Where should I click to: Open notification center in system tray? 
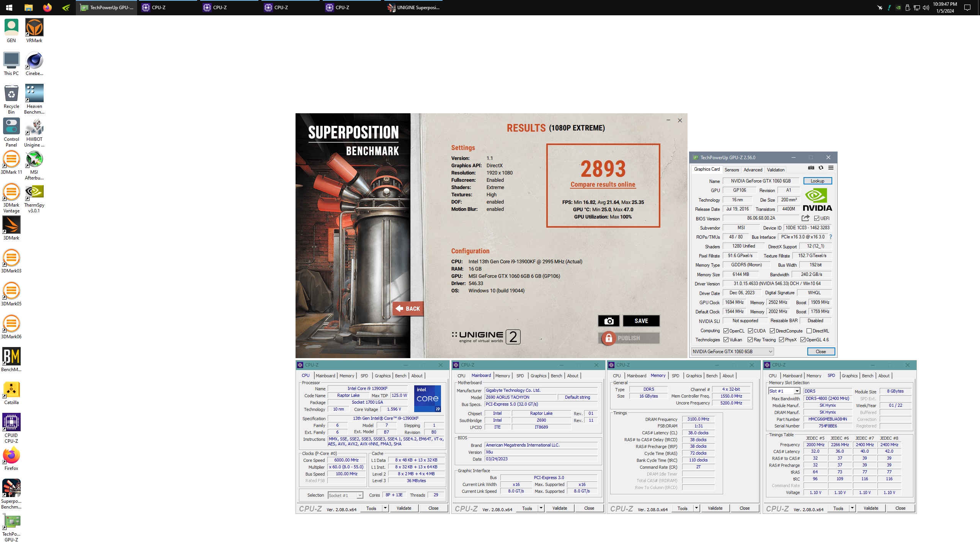click(967, 7)
